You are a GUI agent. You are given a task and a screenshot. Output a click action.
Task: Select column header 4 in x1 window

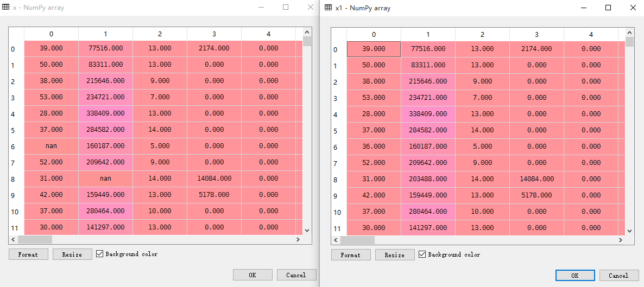coord(591,35)
